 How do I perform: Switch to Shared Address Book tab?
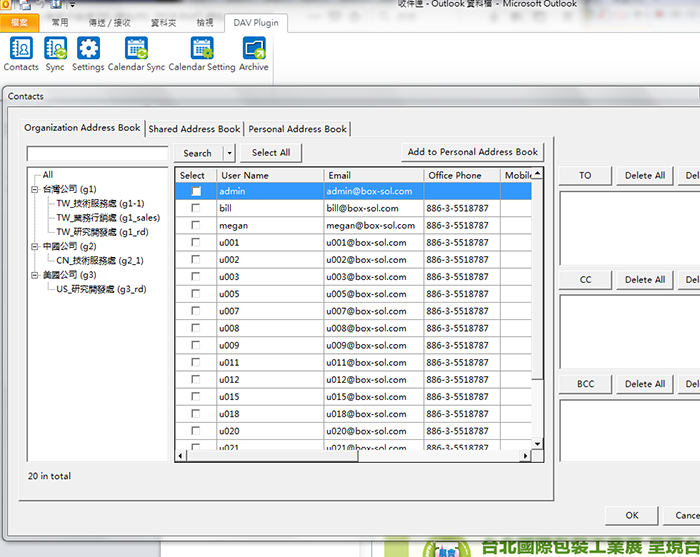[194, 129]
